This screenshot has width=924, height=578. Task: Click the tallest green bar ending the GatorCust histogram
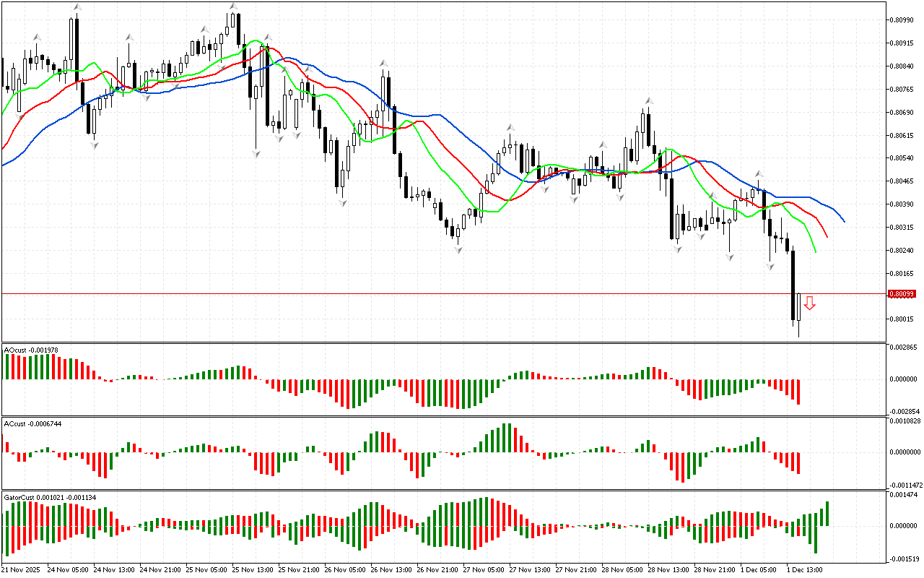click(827, 514)
